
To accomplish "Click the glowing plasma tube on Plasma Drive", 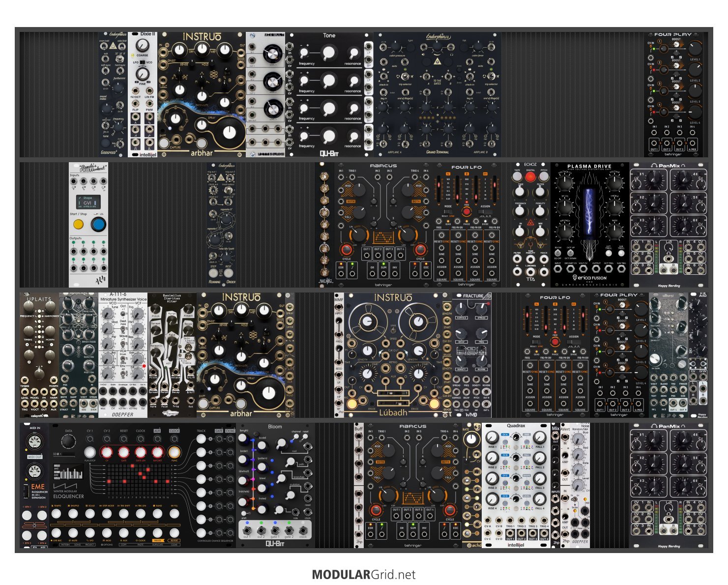I will click(x=589, y=212).
